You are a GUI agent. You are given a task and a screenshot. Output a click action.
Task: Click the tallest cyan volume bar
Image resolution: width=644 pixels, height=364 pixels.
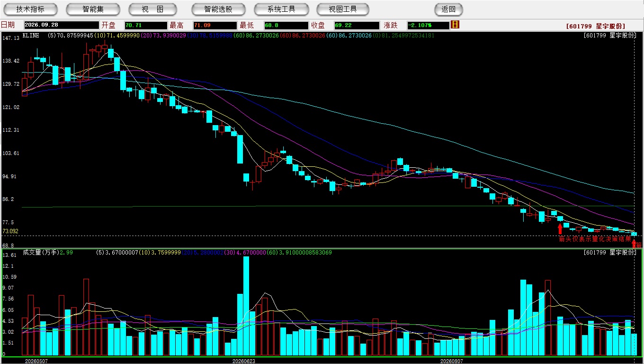click(246, 306)
